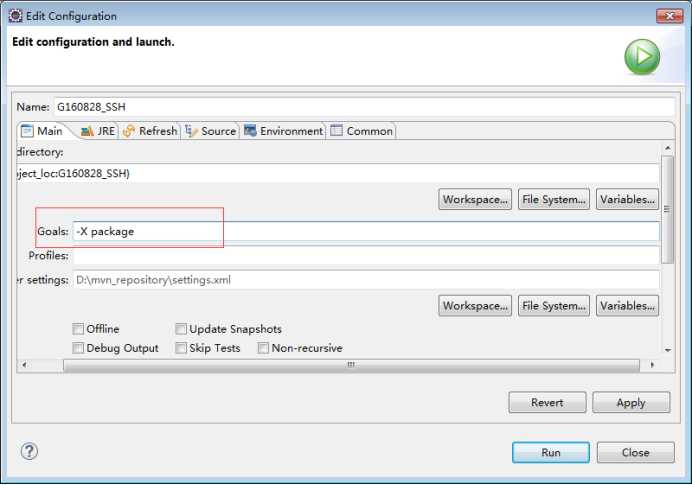Check the Skip Tests option
692x485 pixels.
[x=181, y=348]
